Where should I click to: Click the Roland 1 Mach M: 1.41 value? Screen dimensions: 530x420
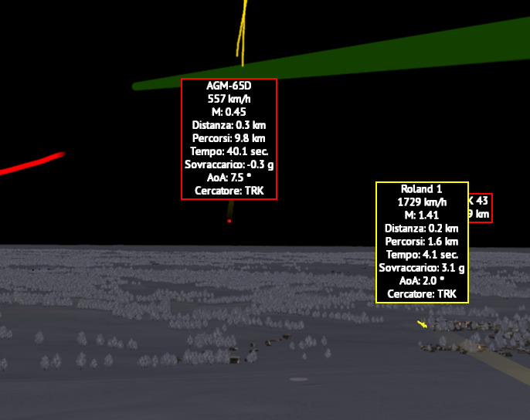(x=422, y=215)
